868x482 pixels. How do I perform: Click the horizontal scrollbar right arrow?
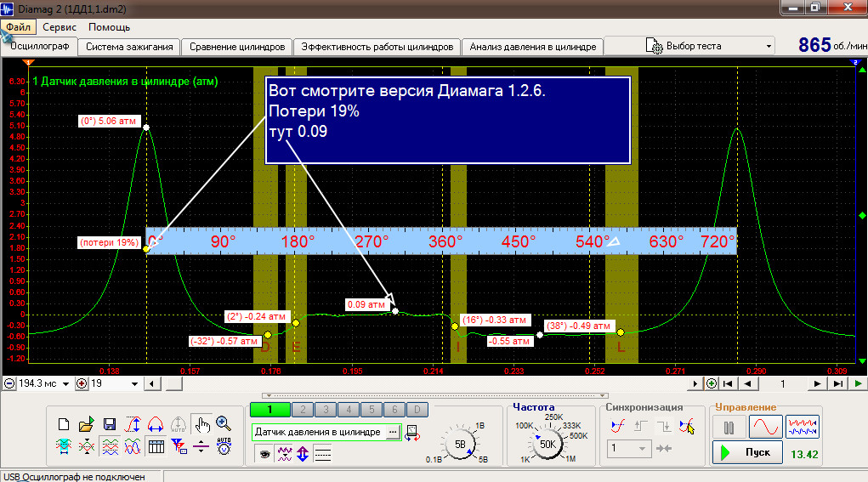coord(695,383)
